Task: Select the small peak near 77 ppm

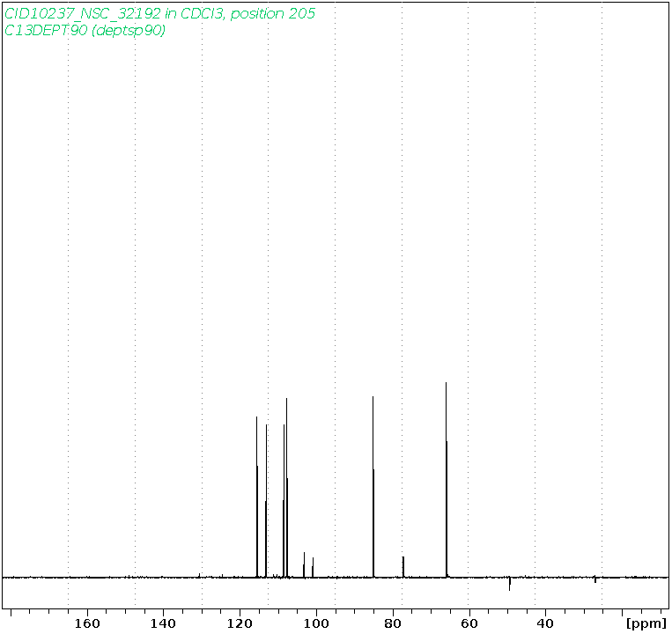Action: pyautogui.click(x=403, y=567)
